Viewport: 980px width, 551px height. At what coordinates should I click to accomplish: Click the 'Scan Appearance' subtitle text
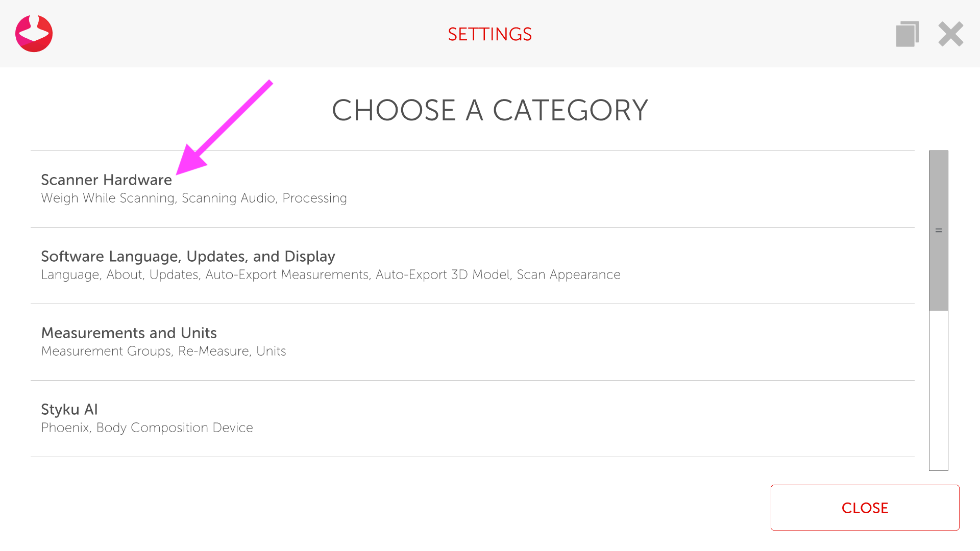pos(568,275)
